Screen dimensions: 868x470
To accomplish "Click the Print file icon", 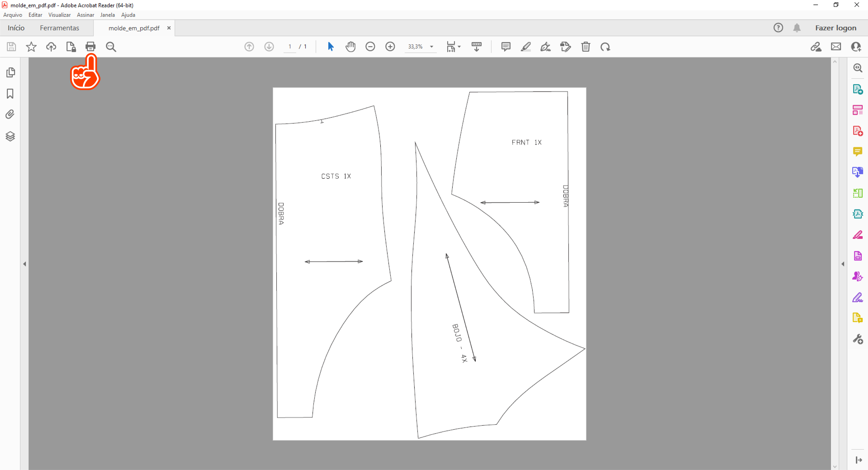I will [x=90, y=47].
